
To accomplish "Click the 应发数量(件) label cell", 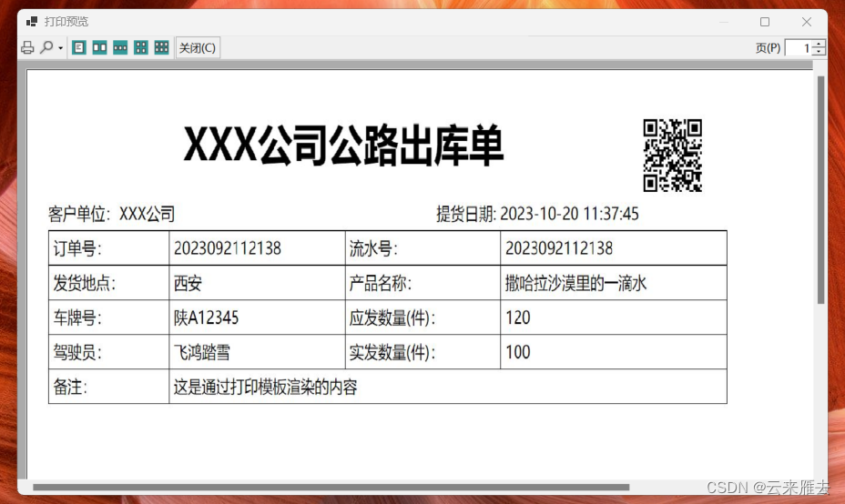I will [423, 318].
